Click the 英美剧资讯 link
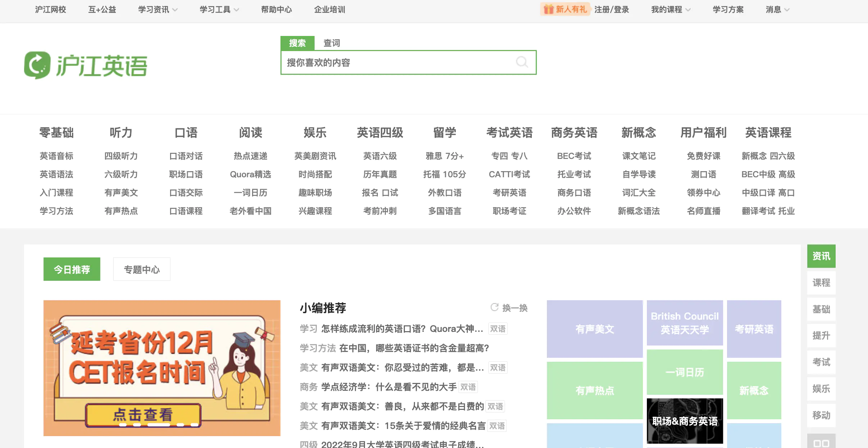The image size is (868, 448). (315, 156)
